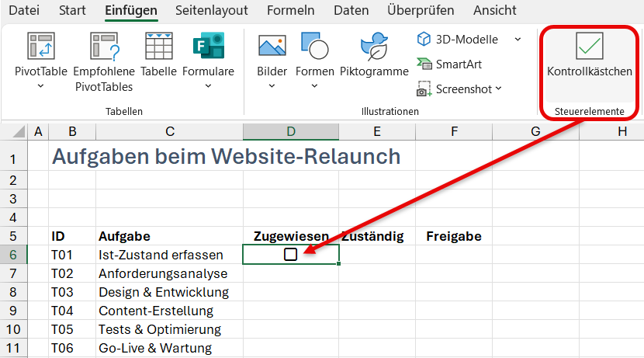Select cell containing Anforderungsanalyse
This screenshot has width=644, height=358.
click(163, 273)
